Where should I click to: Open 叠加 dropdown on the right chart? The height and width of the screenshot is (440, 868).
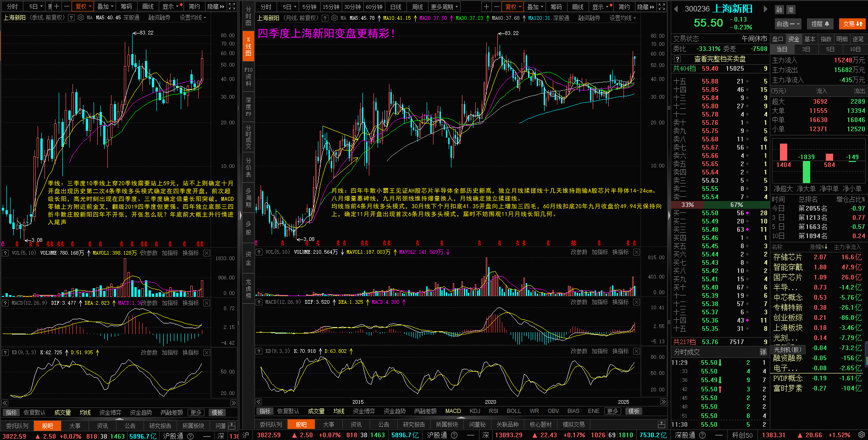click(535, 6)
